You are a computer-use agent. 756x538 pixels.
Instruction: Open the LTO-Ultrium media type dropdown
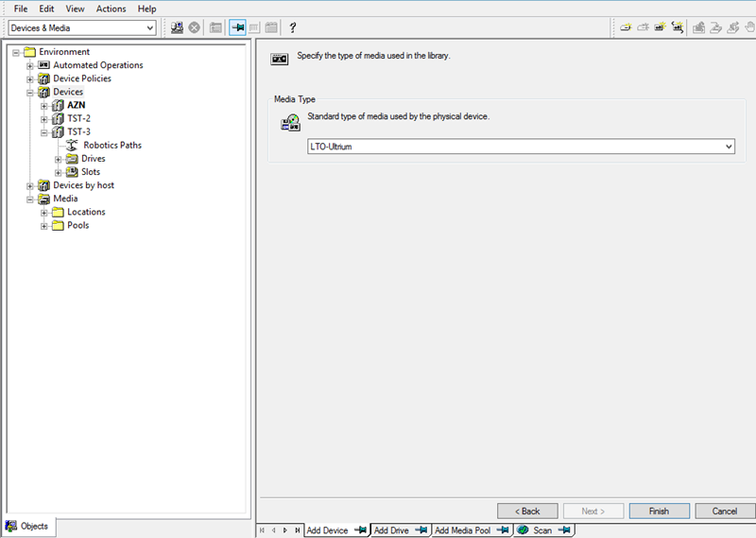pos(728,147)
